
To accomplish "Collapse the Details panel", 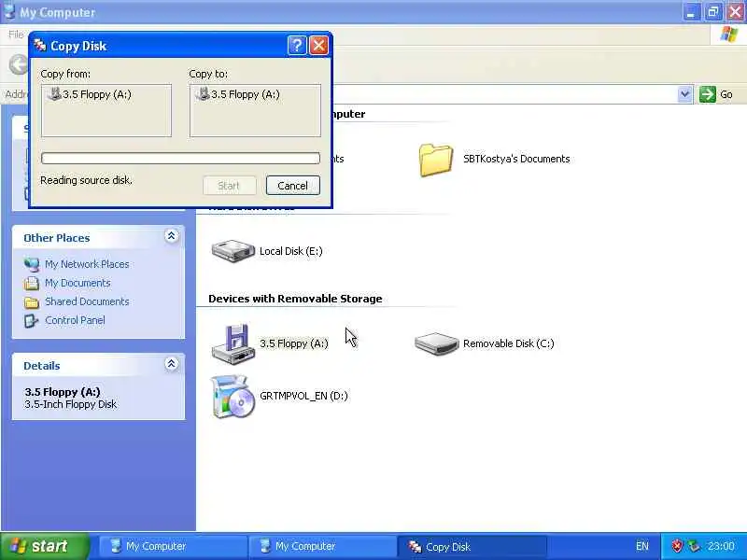I will click(171, 364).
